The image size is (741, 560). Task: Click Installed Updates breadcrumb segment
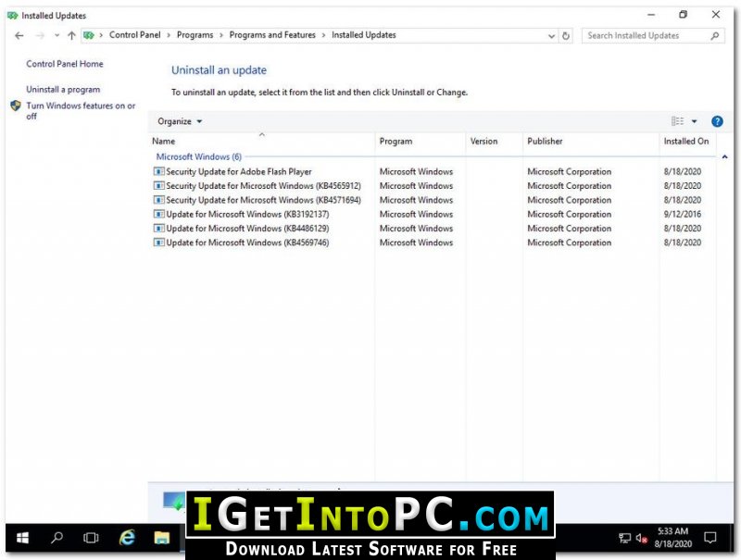pos(363,35)
